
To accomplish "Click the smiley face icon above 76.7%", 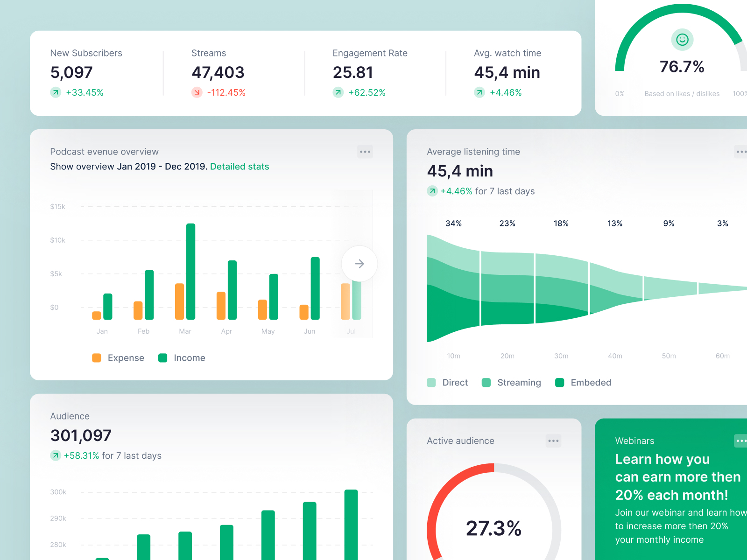I will 682,40.
